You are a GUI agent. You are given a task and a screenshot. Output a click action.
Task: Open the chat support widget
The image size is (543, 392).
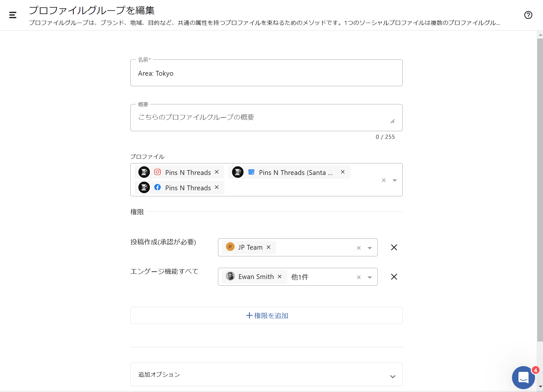[523, 377]
